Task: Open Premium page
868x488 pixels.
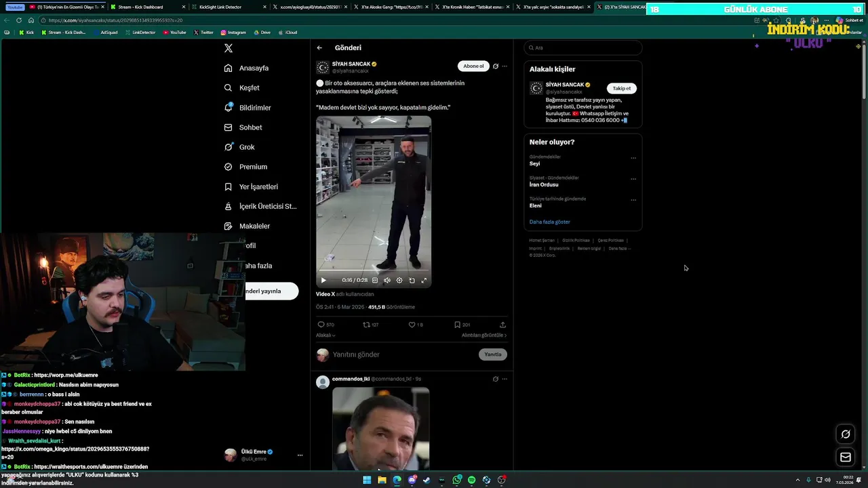Action: tap(245, 167)
